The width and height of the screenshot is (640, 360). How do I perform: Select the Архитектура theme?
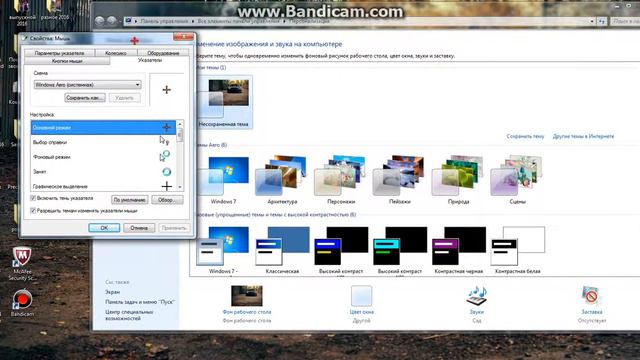(282, 180)
